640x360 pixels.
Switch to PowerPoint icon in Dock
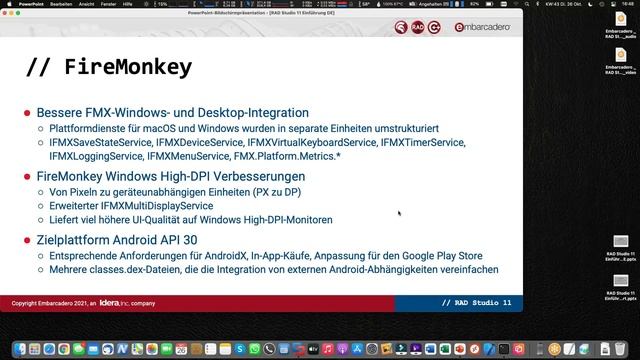[x=460, y=349]
